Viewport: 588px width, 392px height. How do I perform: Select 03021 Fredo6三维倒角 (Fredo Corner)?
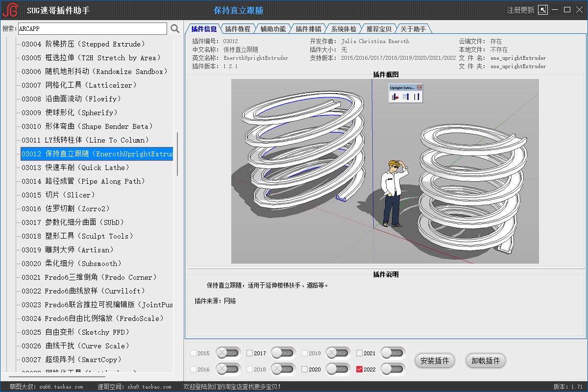[x=90, y=277]
